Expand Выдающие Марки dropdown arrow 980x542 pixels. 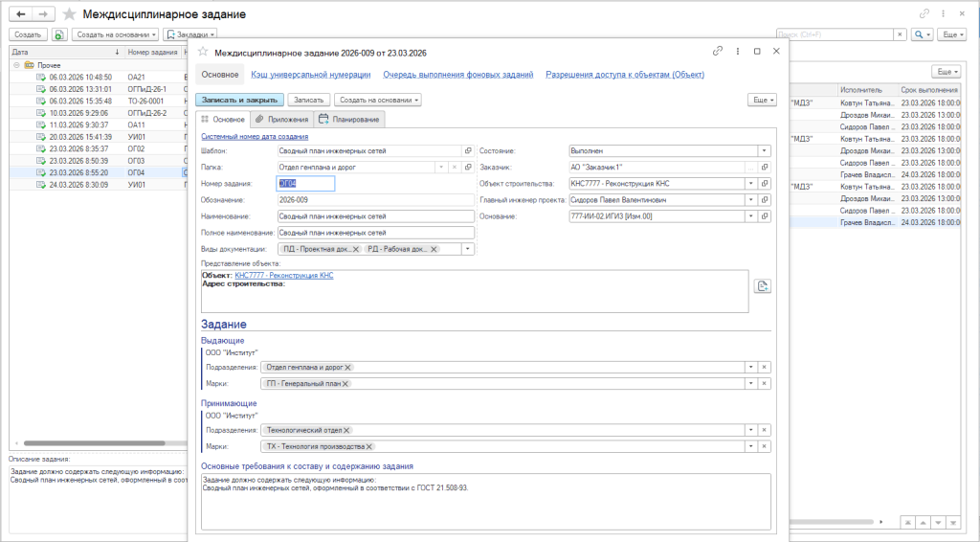[x=750, y=384]
